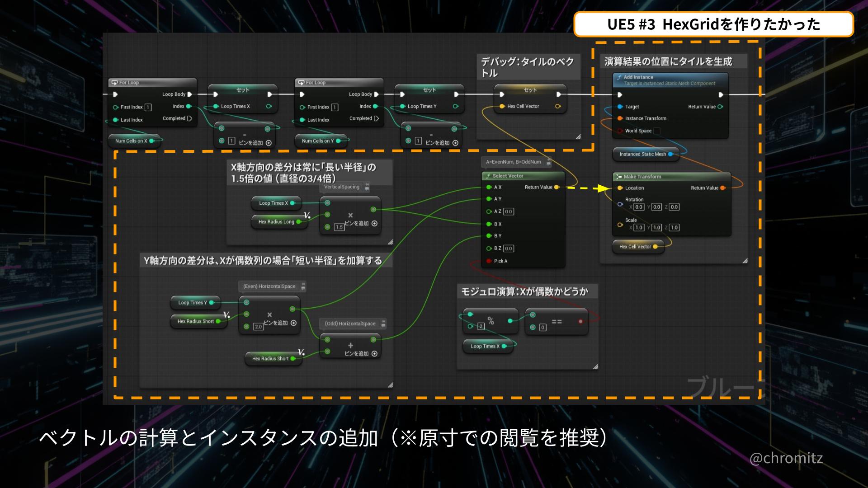Toggle the World Space checkbox on Add Instance
Image resolution: width=868 pixels, height=488 pixels.
pos(657,131)
